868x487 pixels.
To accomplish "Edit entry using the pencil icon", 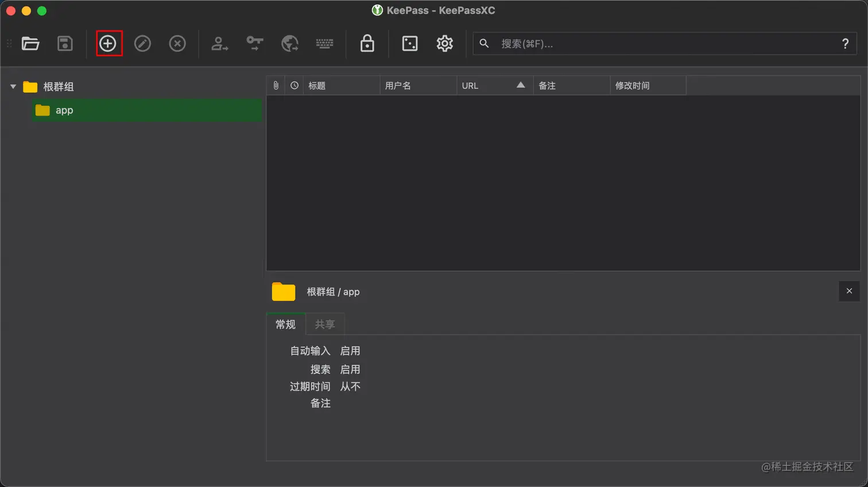I will [x=142, y=44].
